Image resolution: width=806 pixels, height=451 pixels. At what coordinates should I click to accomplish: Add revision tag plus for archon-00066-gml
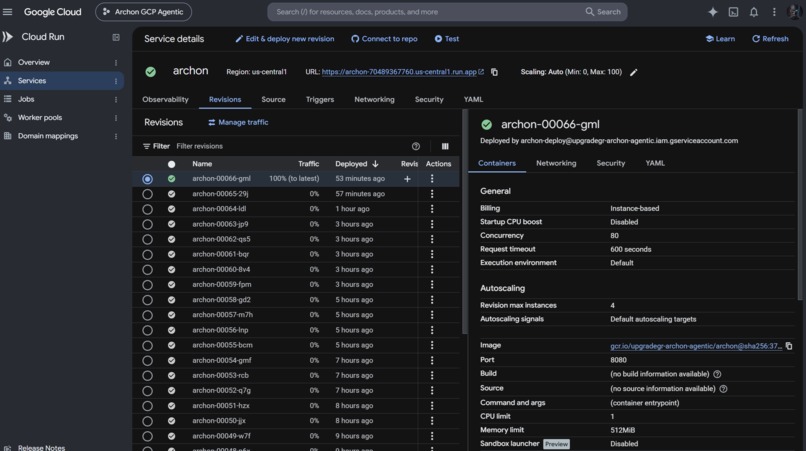[407, 179]
